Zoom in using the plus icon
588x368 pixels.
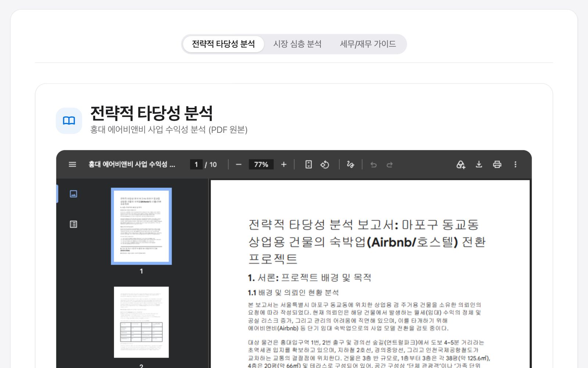pyautogui.click(x=284, y=164)
